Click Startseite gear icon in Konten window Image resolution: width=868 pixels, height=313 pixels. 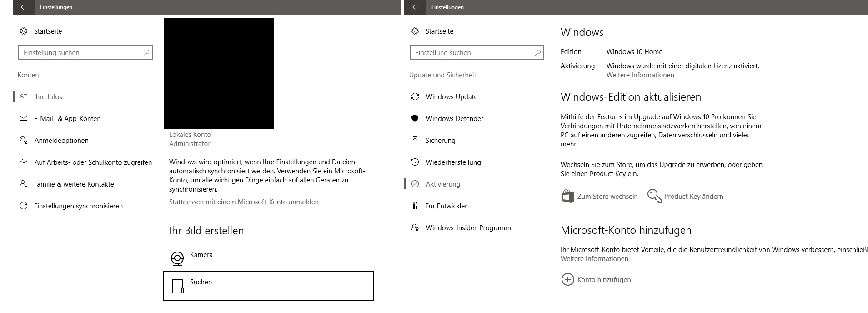(24, 31)
